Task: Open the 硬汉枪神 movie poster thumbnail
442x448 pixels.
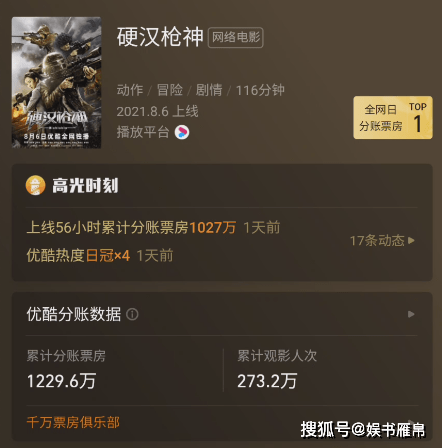Action: [56, 82]
